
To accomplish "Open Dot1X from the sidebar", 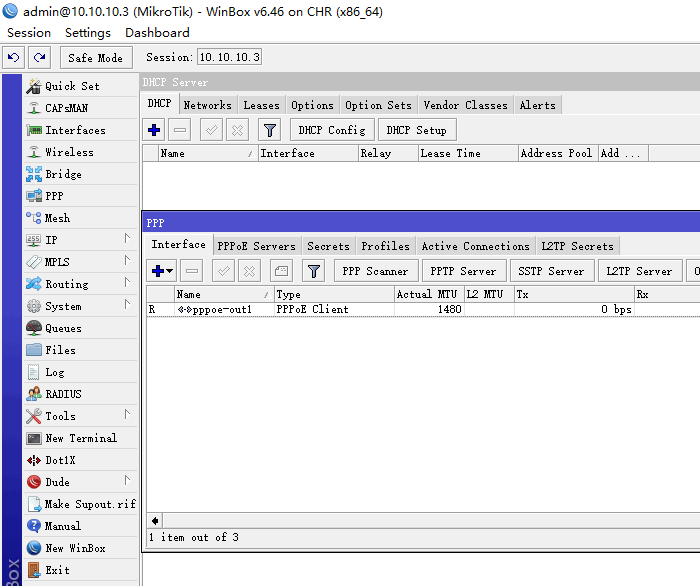I will pyautogui.click(x=80, y=460).
